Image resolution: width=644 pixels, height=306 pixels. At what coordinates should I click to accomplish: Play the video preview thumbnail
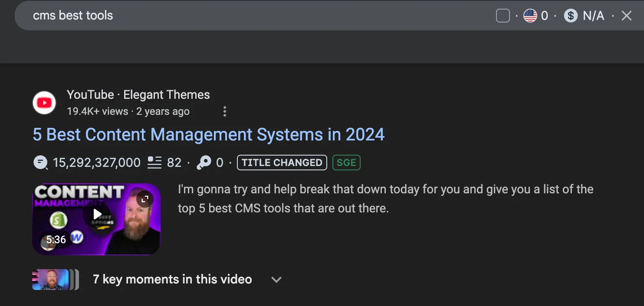[x=98, y=214]
